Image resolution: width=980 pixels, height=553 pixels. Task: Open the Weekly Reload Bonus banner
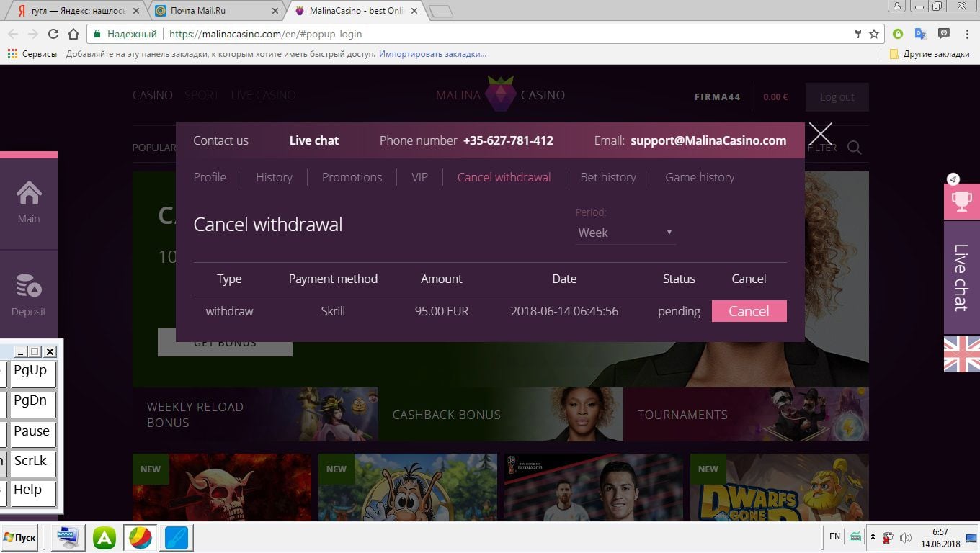[x=255, y=415]
